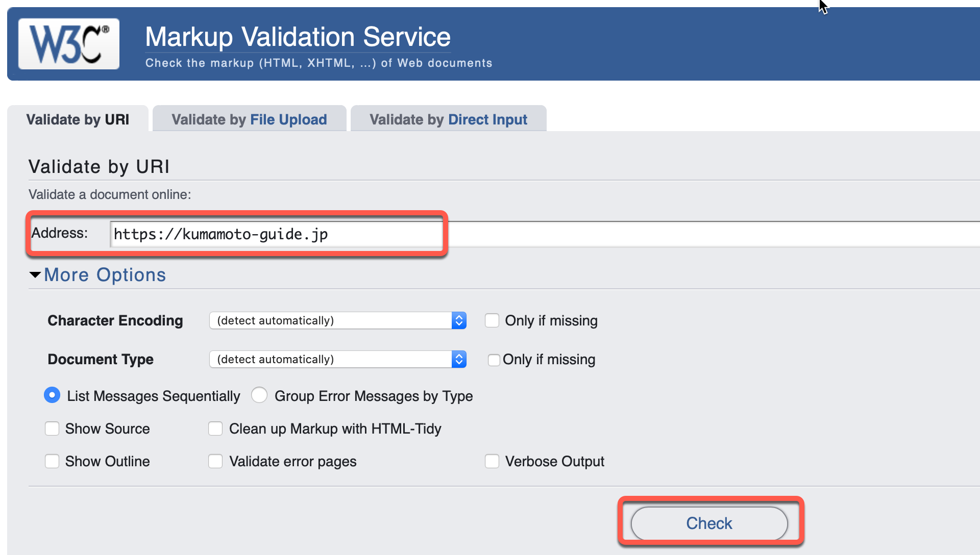The height and width of the screenshot is (555, 980).
Task: Switch to the Validate by File Upload tab
Action: click(x=249, y=119)
